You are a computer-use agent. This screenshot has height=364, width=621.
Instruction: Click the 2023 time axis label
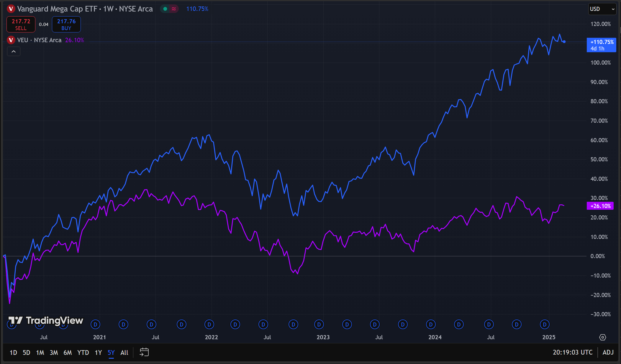pyautogui.click(x=323, y=337)
